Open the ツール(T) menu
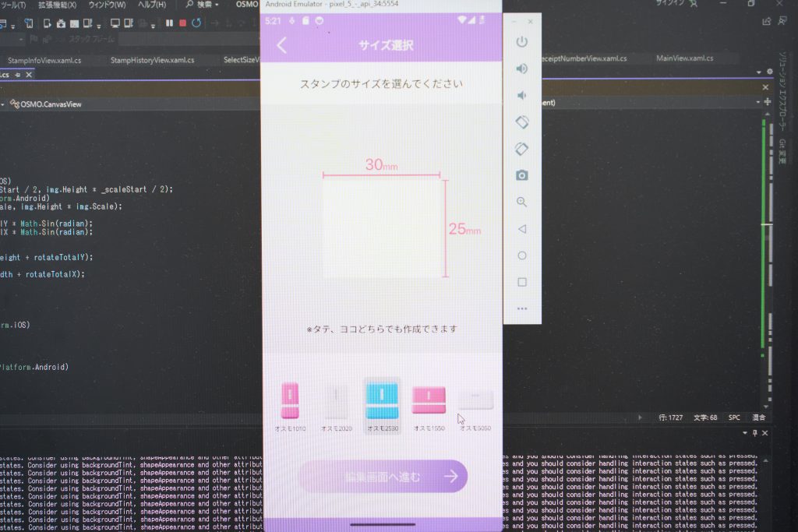Viewport: 798px width, 532px height. coord(12,5)
